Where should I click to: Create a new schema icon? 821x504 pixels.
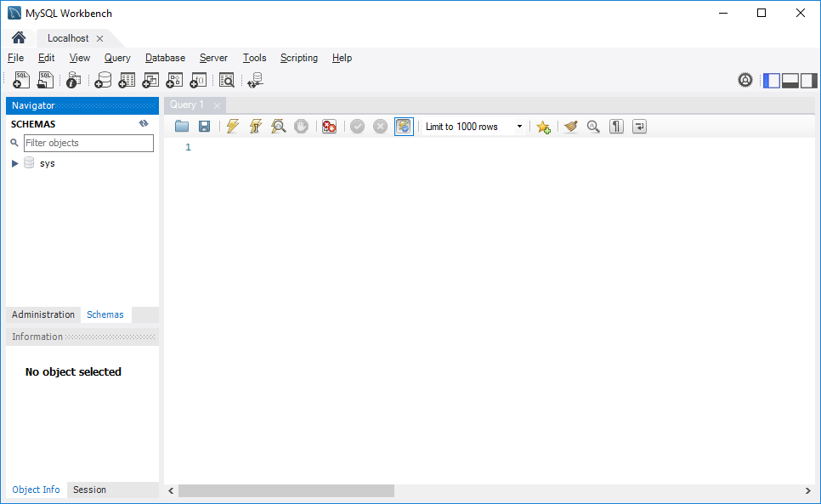click(103, 80)
